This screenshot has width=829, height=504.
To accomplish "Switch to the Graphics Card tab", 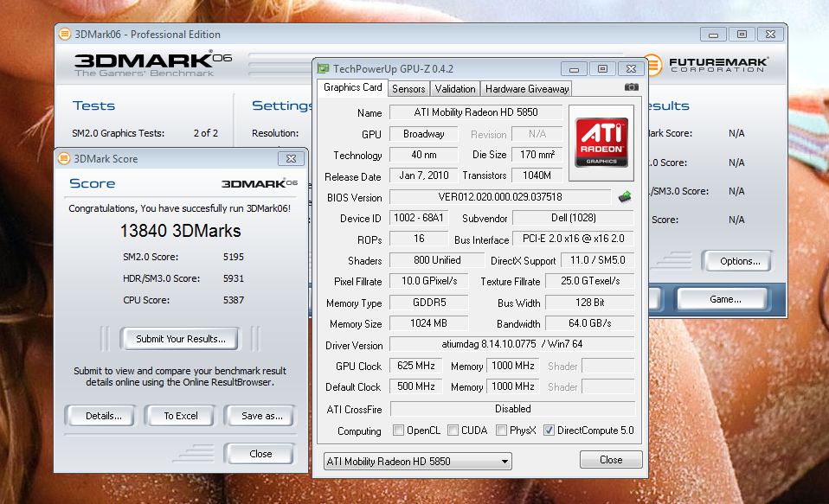I will coord(353,87).
